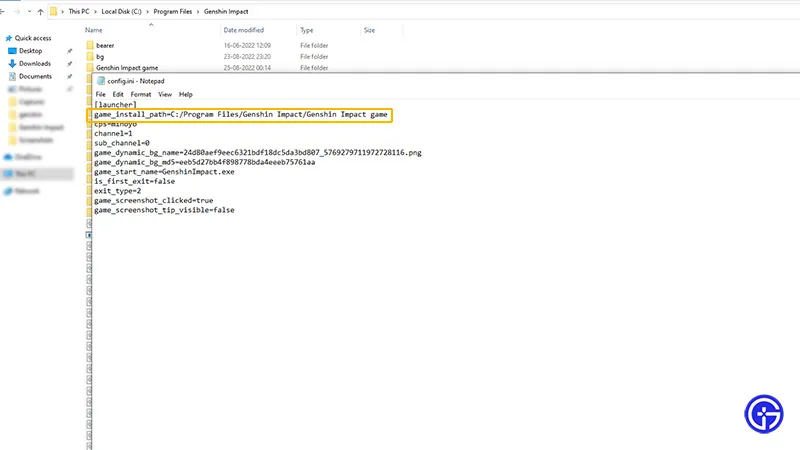Click the game_start_name=GenshinImpact.exe line
The width and height of the screenshot is (800, 450).
pos(164,172)
